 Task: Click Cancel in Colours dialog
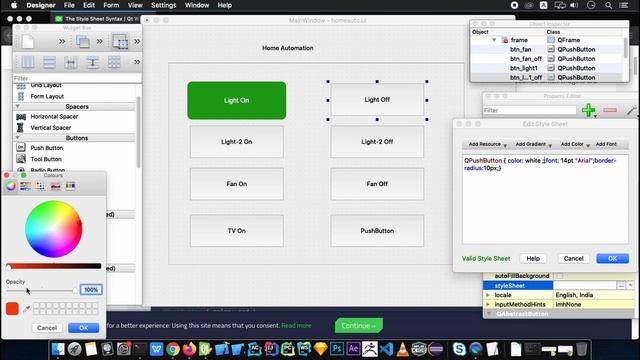(x=47, y=328)
